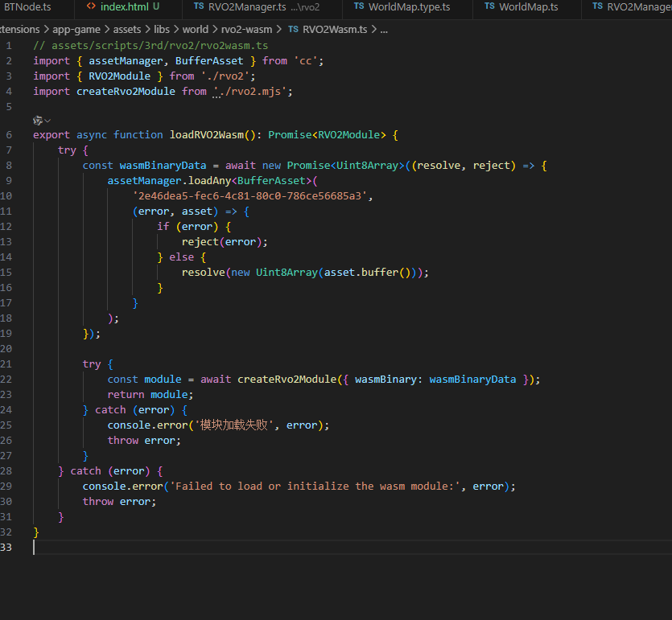The image size is (672, 620).
Task: Click line number 6 in the gutter
Action: [x=9, y=135]
